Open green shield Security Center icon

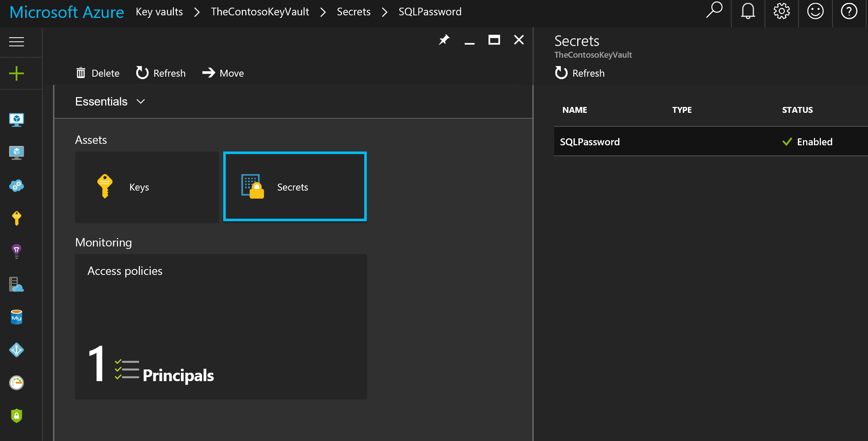coord(16,415)
